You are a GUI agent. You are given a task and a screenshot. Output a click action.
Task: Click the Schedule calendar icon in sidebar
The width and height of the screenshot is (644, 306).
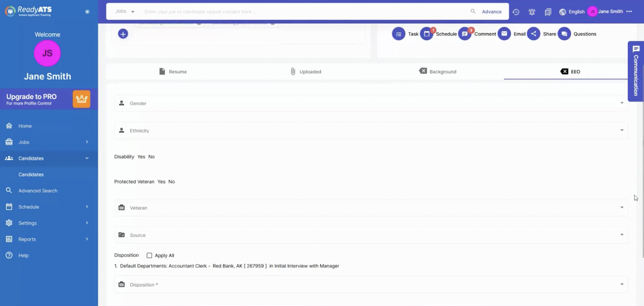[9, 207]
